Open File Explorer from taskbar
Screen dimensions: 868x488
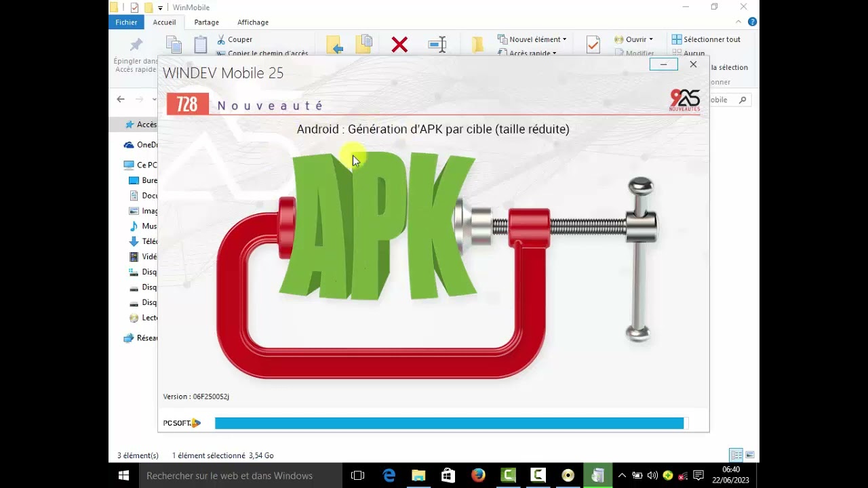pyautogui.click(x=418, y=476)
